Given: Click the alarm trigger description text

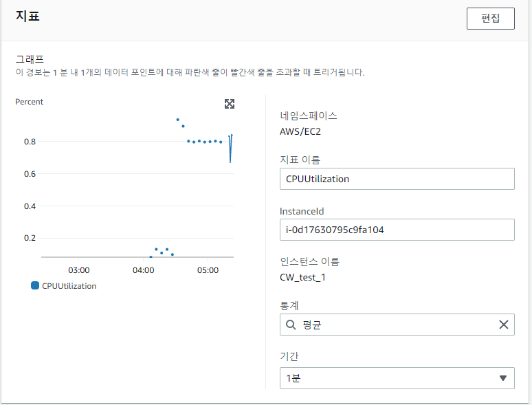Looking at the screenshot, I should click(190, 72).
